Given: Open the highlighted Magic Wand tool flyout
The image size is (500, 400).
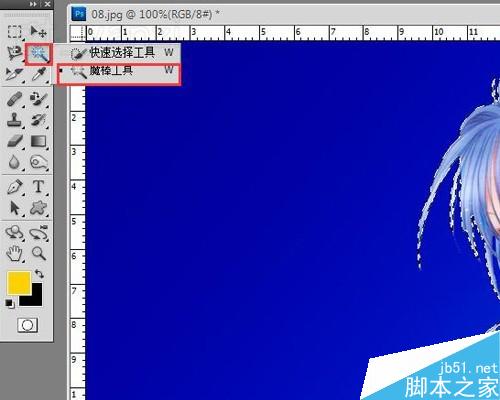Looking at the screenshot, I should point(39,54).
